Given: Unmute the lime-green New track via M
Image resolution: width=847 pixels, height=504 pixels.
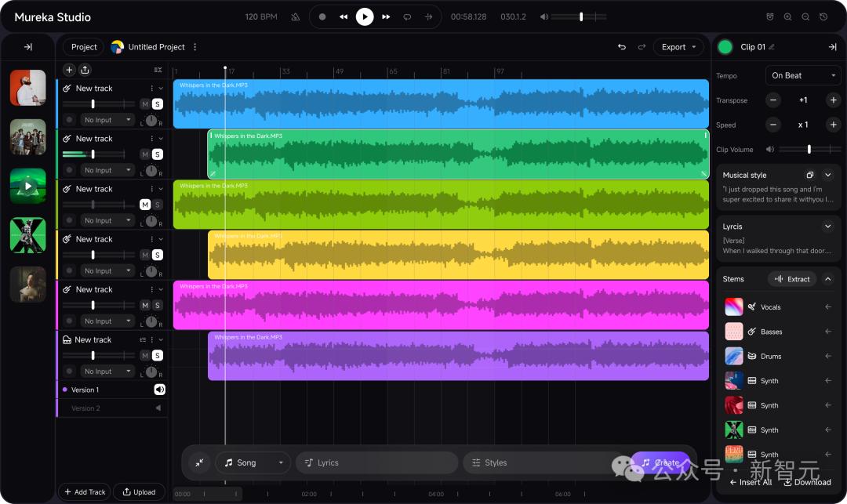Looking at the screenshot, I should point(145,205).
